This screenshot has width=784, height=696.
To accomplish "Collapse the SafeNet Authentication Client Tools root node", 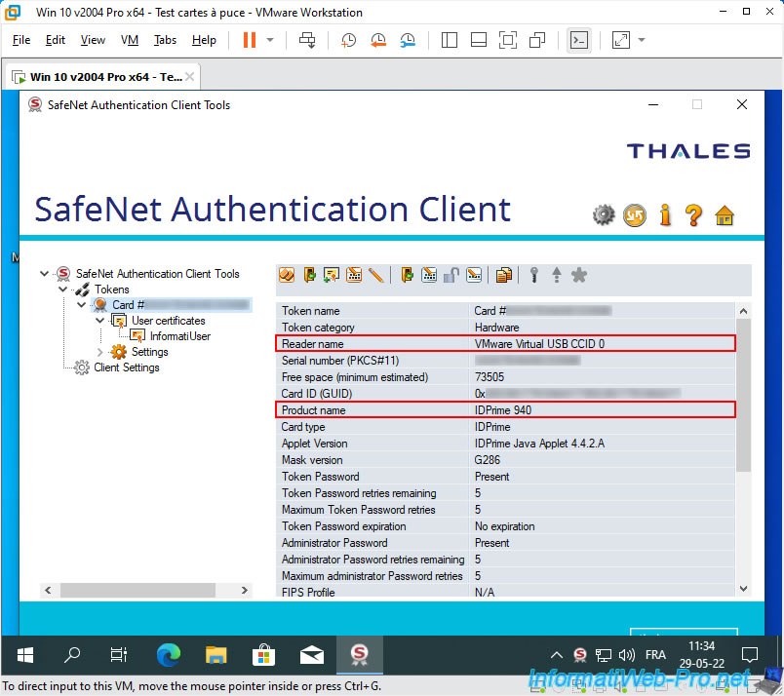I will coord(44,274).
